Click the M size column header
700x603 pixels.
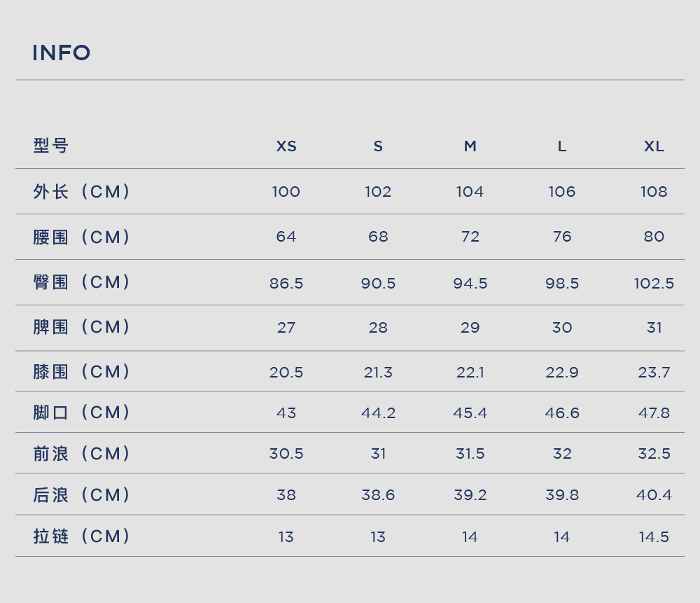(x=470, y=146)
